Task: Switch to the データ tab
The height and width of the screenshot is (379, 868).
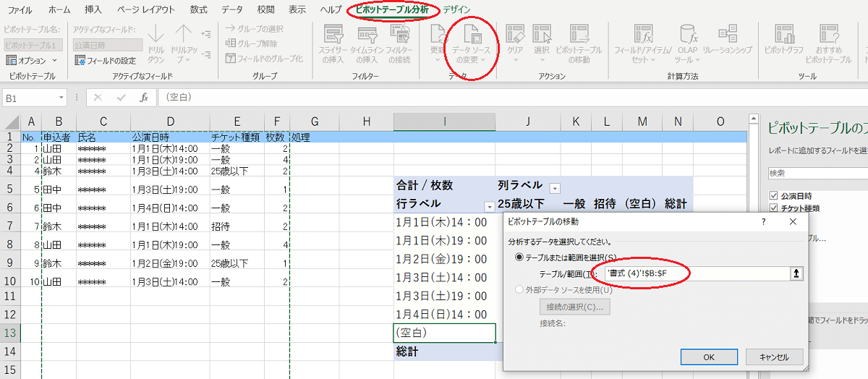Action: point(232,10)
